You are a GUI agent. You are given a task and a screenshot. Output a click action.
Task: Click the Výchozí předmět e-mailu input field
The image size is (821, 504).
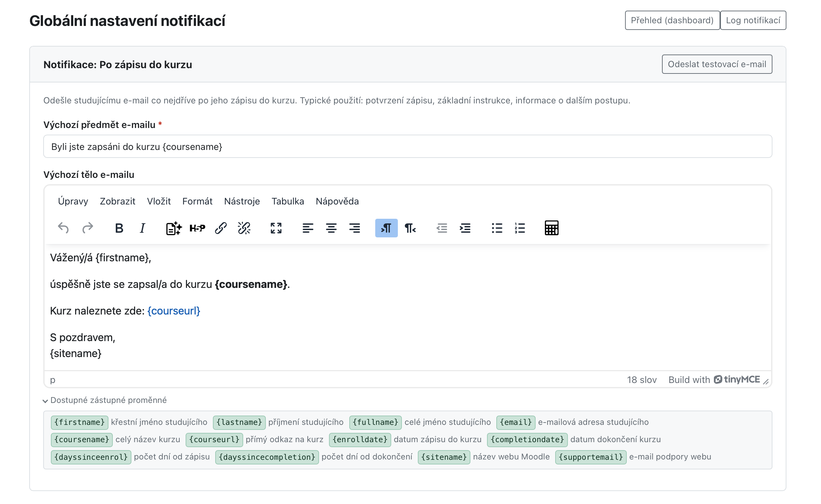tap(408, 147)
